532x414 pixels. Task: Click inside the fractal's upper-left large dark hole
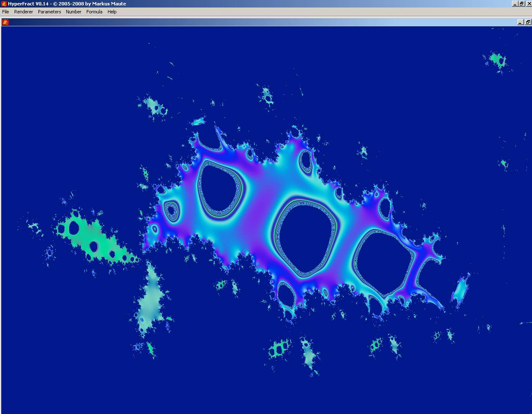click(x=218, y=188)
